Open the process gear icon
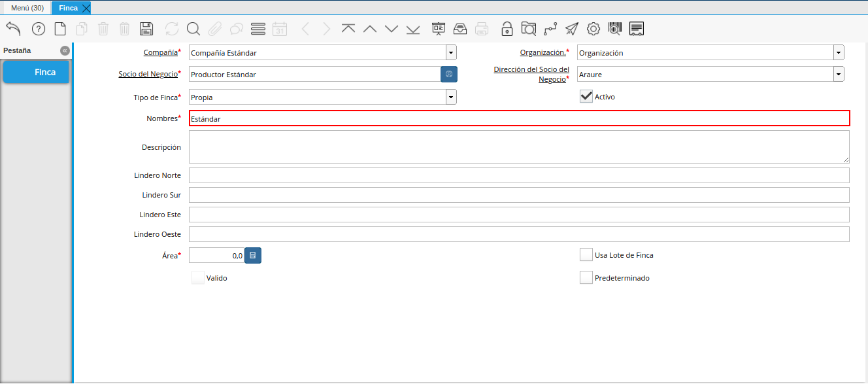868x384 pixels. [x=593, y=29]
